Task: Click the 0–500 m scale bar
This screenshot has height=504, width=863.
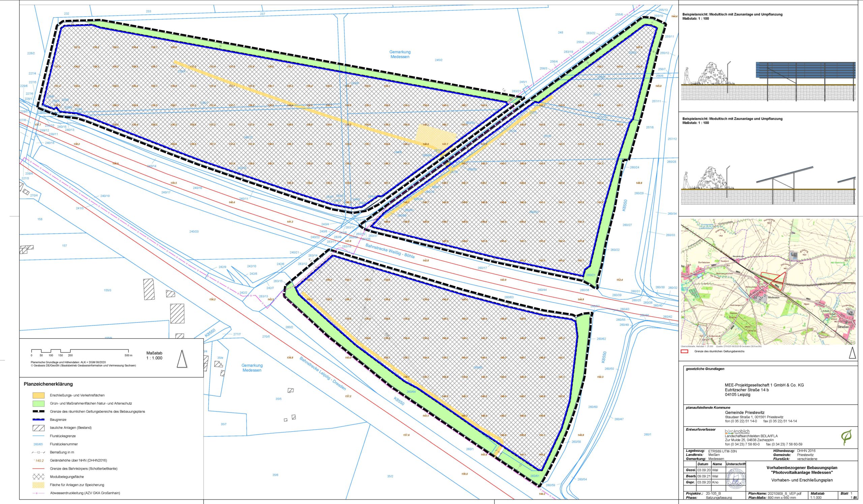Action: click(80, 351)
